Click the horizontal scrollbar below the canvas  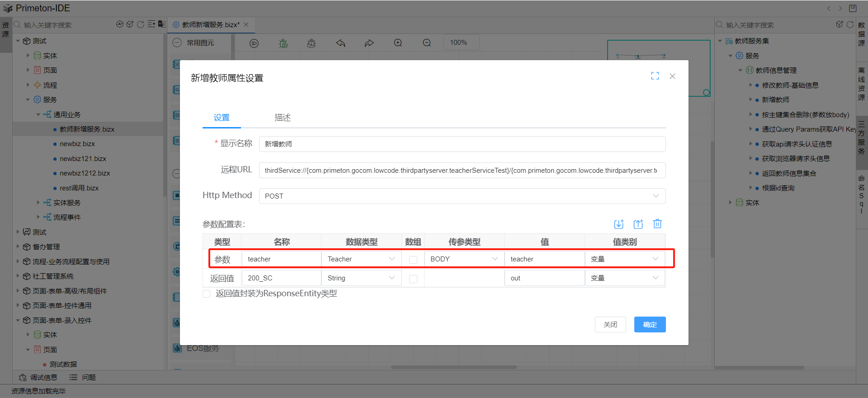[x=453, y=367]
